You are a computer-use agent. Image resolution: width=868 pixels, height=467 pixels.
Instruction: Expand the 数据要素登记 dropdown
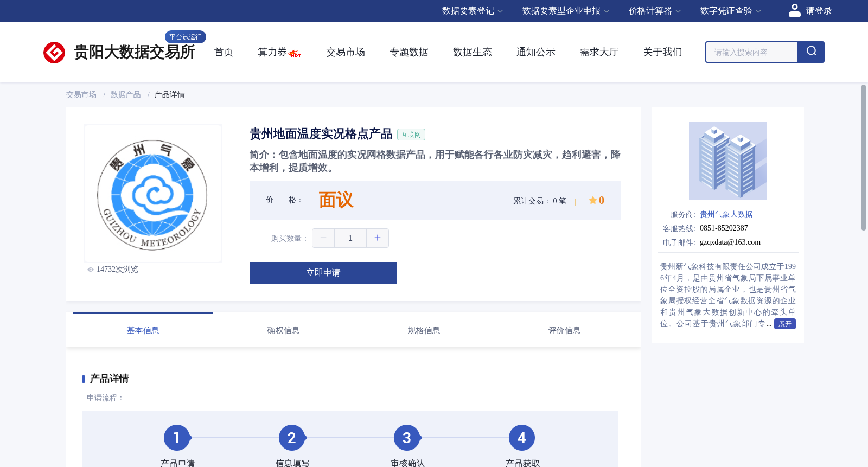472,11
